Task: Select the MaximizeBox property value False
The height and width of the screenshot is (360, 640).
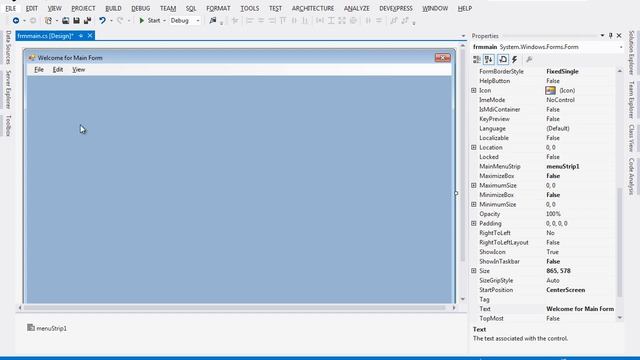Action: click(553, 176)
